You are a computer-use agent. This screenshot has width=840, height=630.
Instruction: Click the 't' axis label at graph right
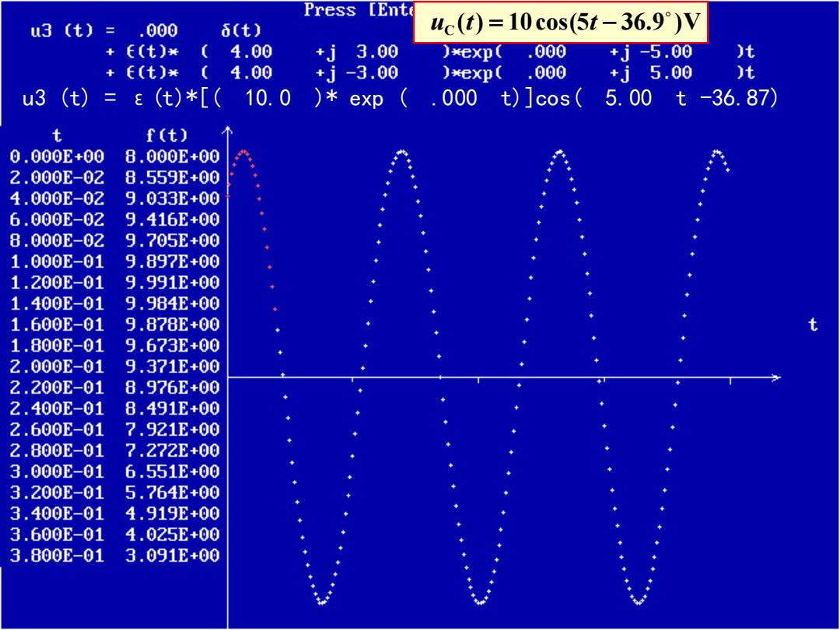pyautogui.click(x=814, y=324)
